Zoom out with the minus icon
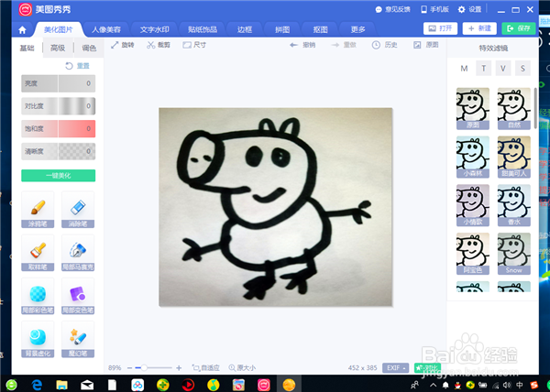This screenshot has height=392, width=550. point(130,368)
